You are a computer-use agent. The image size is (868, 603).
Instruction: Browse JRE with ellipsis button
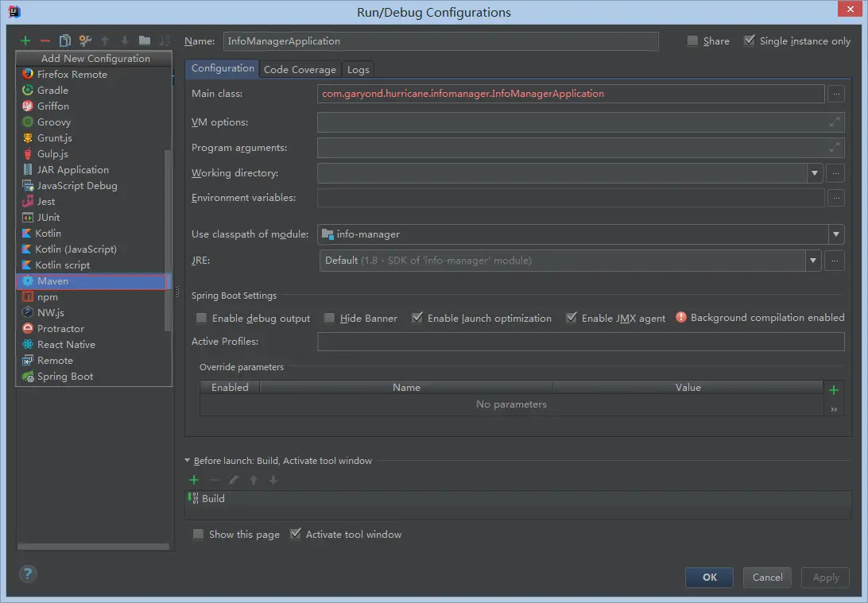pyautogui.click(x=835, y=261)
